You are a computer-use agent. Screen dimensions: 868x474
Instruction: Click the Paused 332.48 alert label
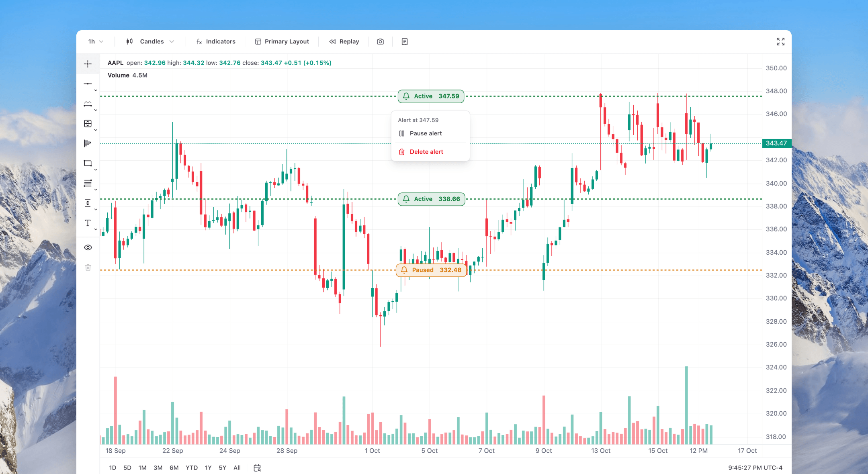click(x=431, y=270)
